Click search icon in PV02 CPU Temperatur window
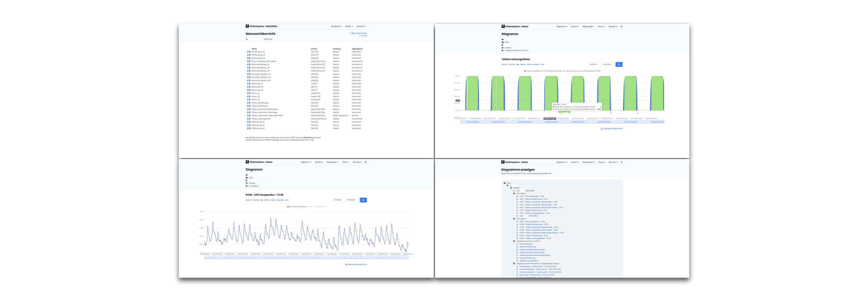Viewport: 868px width, 301px height. (366, 162)
